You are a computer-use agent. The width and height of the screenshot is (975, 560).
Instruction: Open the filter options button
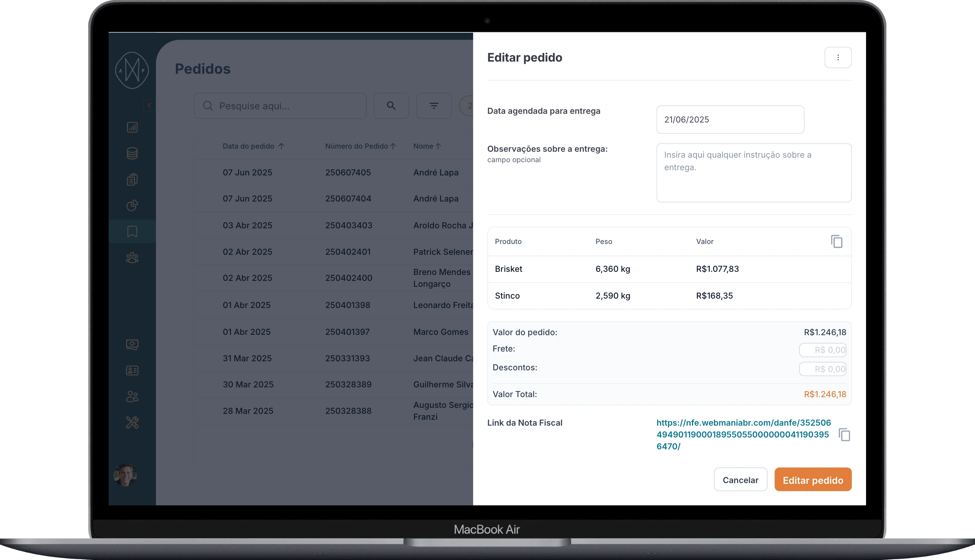(434, 106)
